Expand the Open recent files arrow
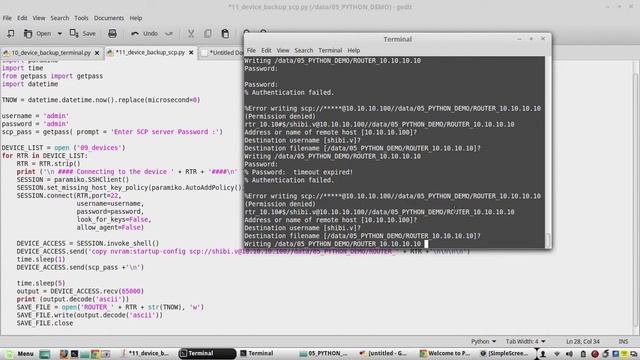 coord(60,33)
